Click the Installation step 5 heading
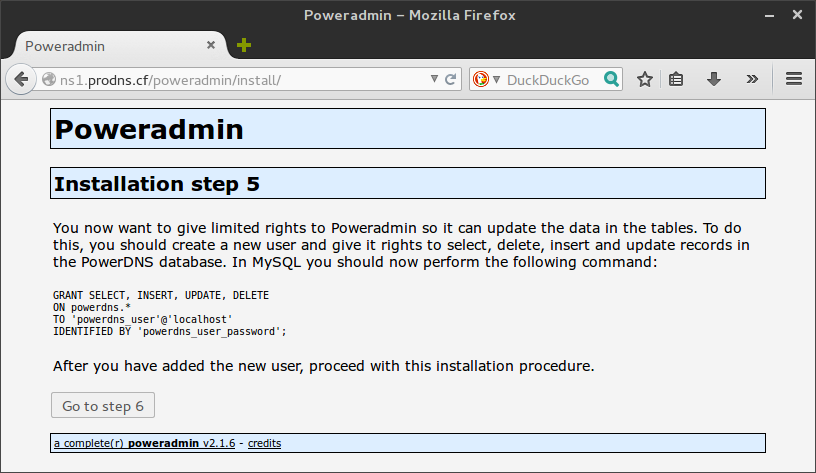The height and width of the screenshot is (473, 816). click(157, 184)
